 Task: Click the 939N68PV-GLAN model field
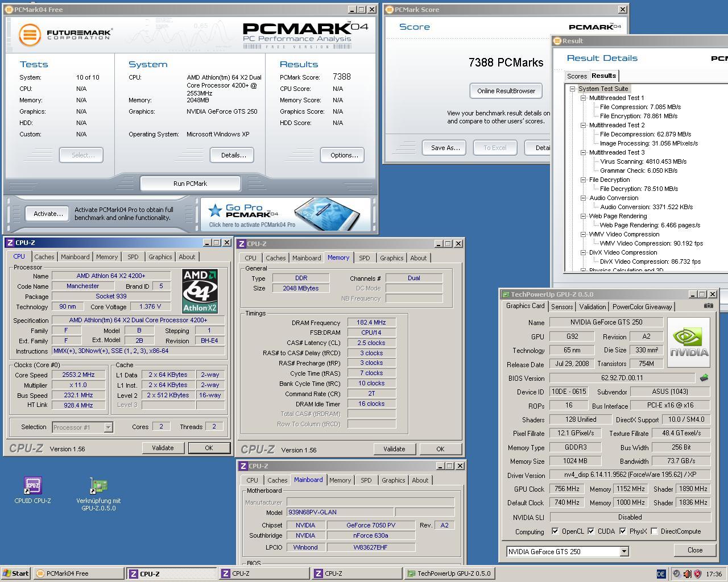pyautogui.click(x=340, y=512)
